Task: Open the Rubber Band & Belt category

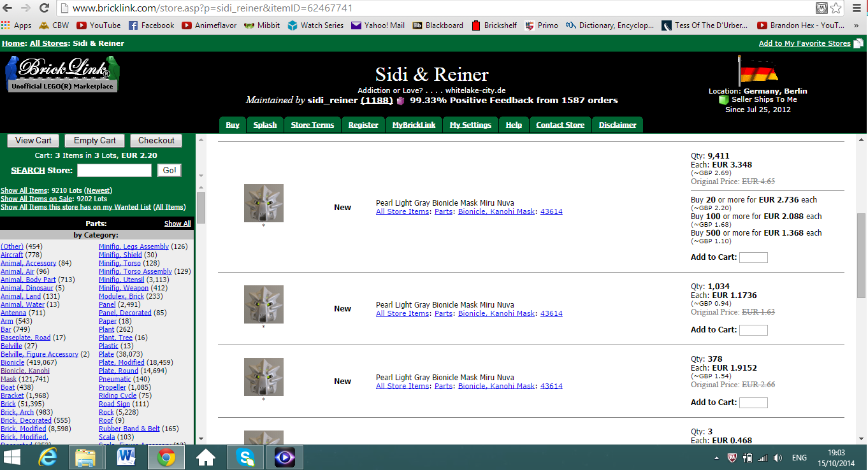Action: pyautogui.click(x=129, y=429)
